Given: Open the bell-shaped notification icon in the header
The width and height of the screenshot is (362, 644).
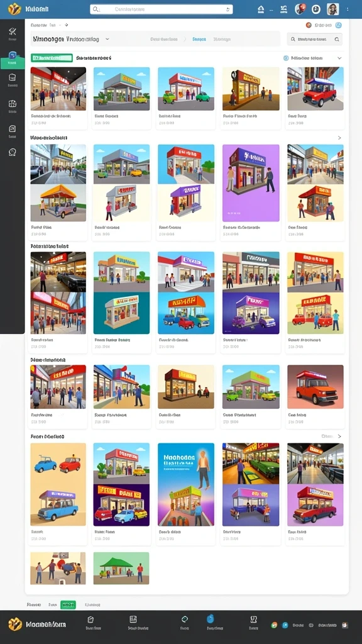Looking at the screenshot, I should coord(261,9).
